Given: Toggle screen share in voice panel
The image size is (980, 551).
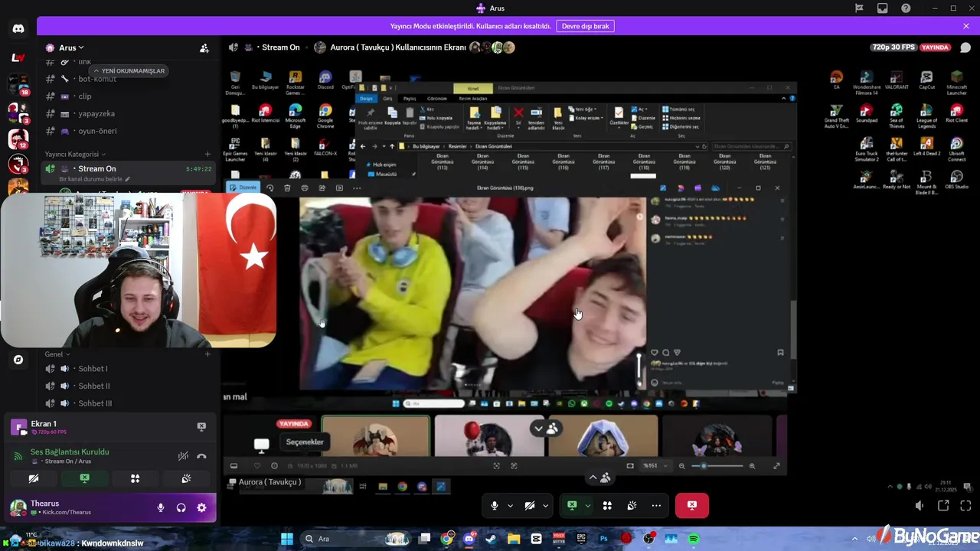Looking at the screenshot, I should [x=84, y=478].
